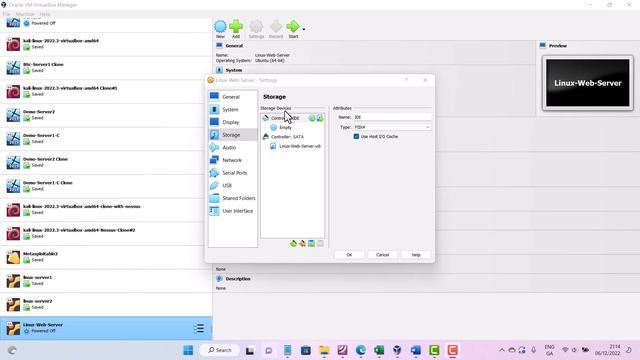Viewport: 640px width, 360px height.
Task: Go to Network settings page
Action: pos(233,160)
